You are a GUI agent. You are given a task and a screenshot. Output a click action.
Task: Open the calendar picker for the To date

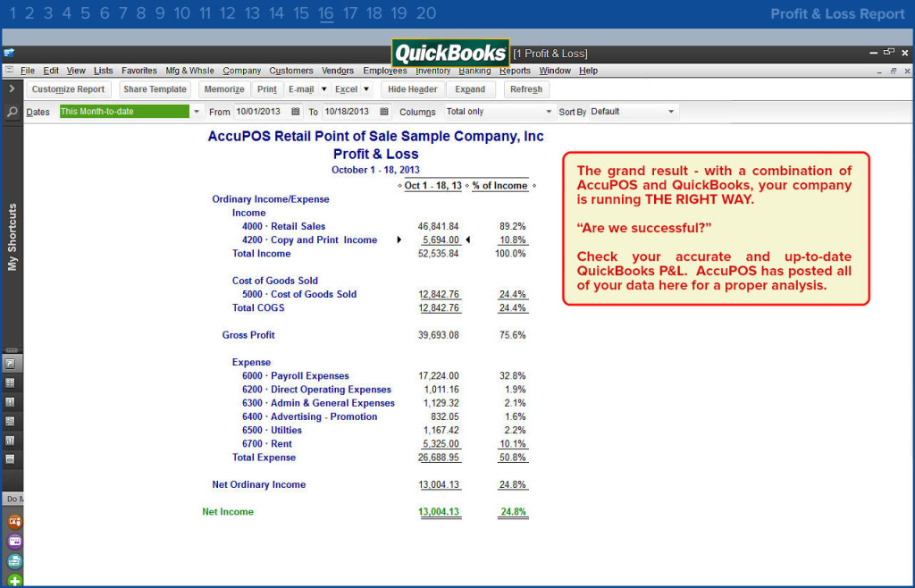[x=384, y=112]
